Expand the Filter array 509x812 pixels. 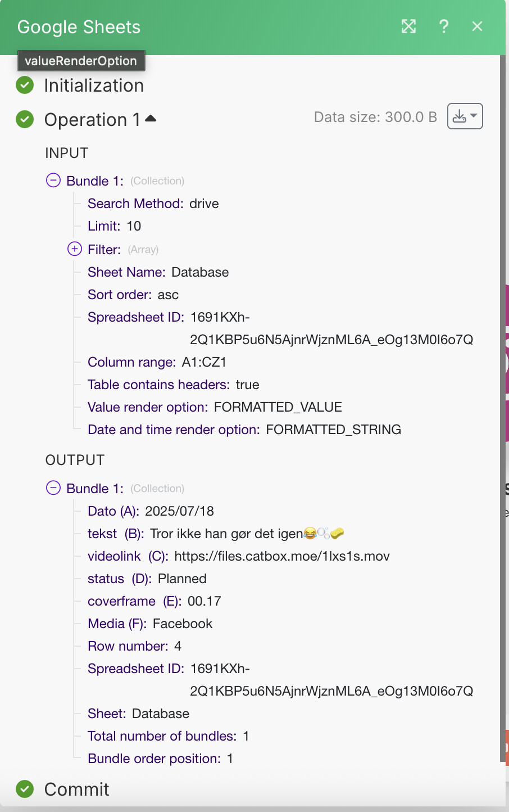click(75, 249)
